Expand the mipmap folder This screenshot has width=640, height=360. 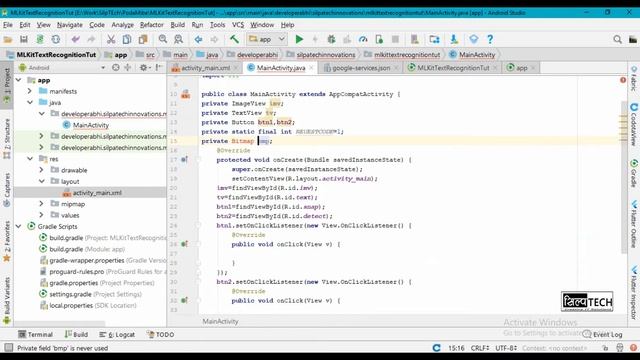41,204
